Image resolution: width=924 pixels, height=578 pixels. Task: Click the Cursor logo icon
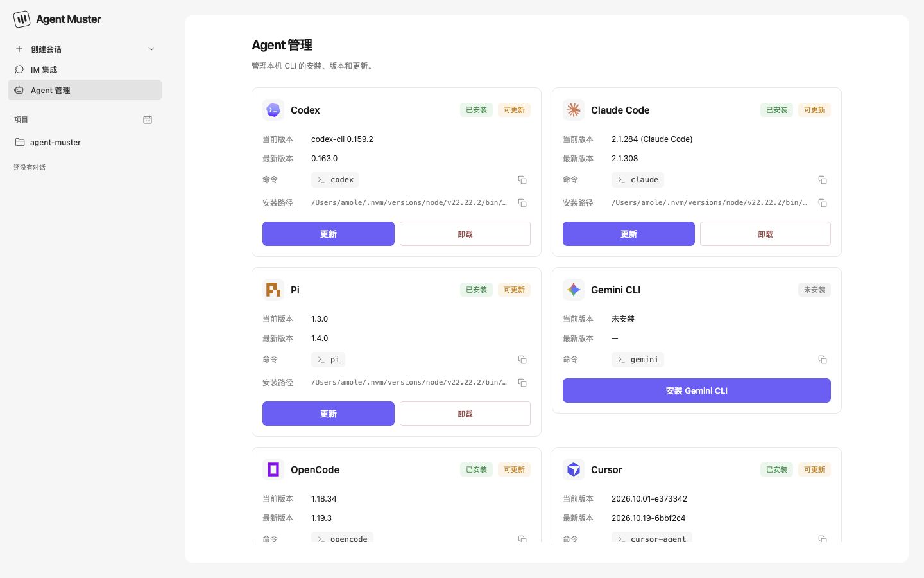pos(574,469)
